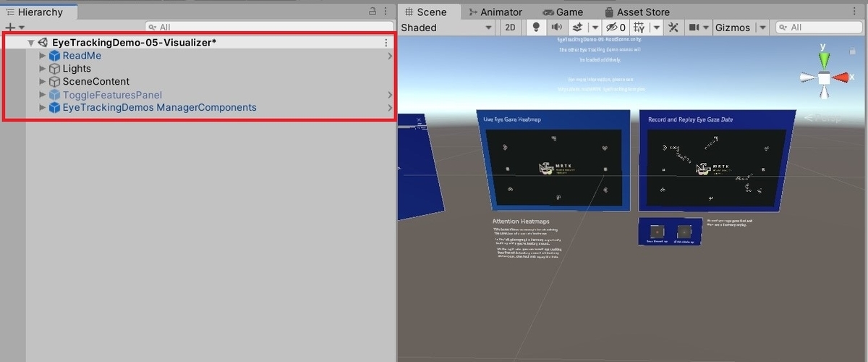
Task: Click ReadMe prefab cube icon
Action: [54, 56]
